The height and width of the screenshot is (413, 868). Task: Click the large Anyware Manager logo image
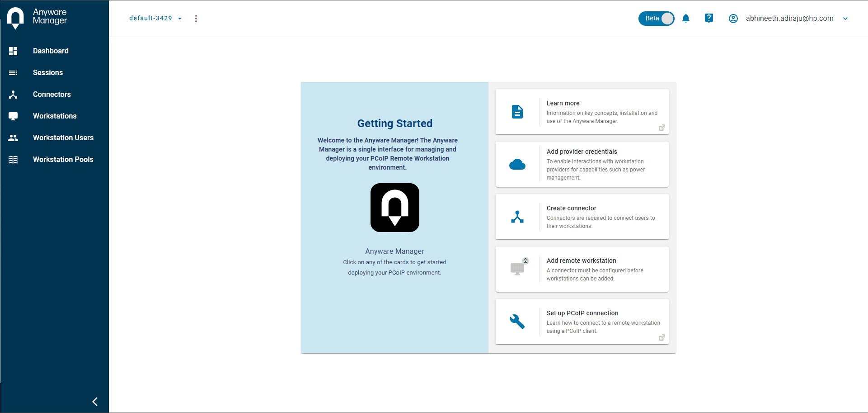394,208
